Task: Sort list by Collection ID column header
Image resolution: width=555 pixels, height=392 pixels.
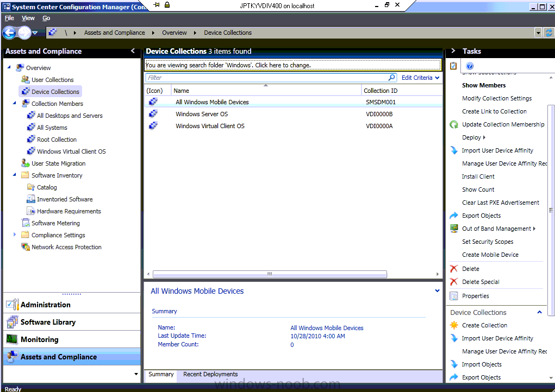Action: click(402, 91)
